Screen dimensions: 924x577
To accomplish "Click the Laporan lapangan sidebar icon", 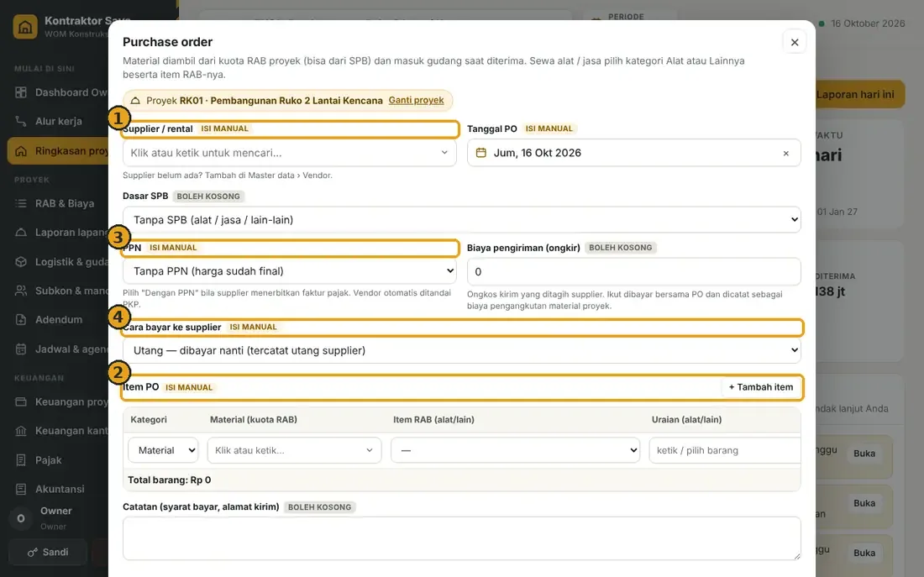I will tap(21, 232).
